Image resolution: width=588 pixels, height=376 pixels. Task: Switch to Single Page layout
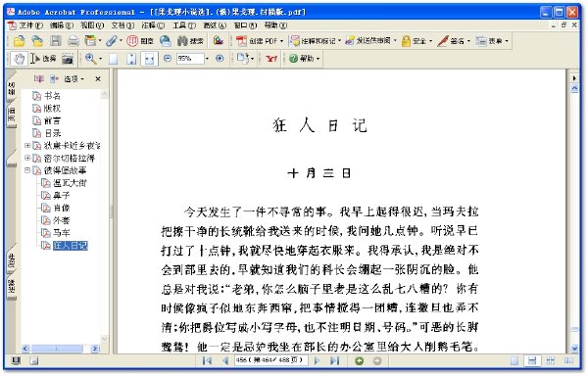pos(514,360)
